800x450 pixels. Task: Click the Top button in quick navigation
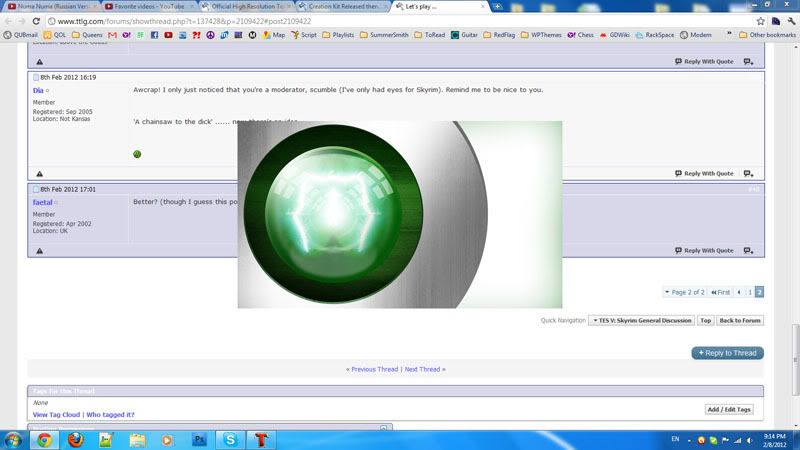[706, 320]
